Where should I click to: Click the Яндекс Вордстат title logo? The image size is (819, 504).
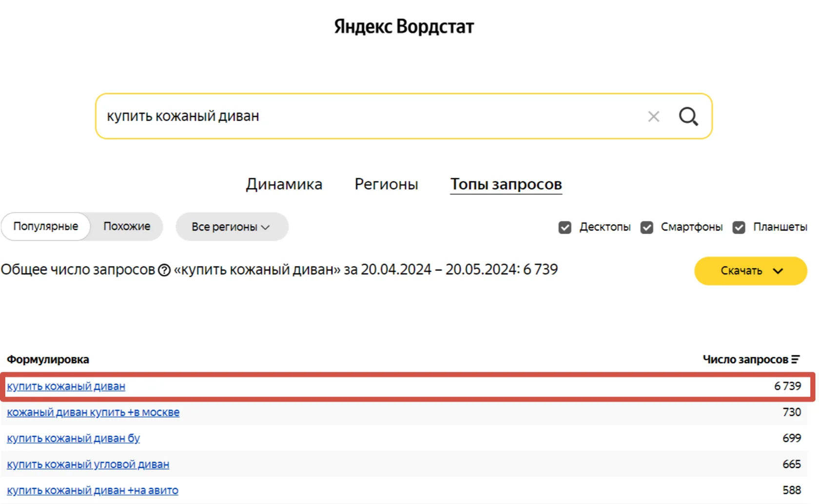(x=404, y=26)
